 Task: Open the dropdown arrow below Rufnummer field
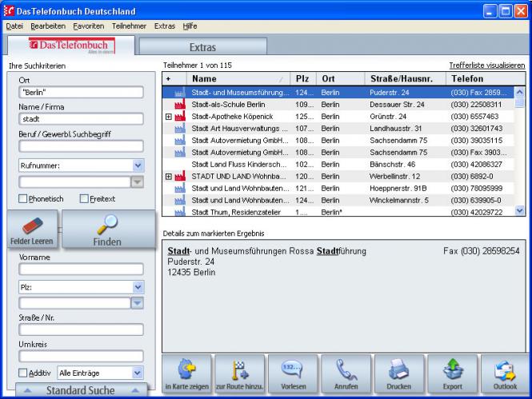click(137, 182)
